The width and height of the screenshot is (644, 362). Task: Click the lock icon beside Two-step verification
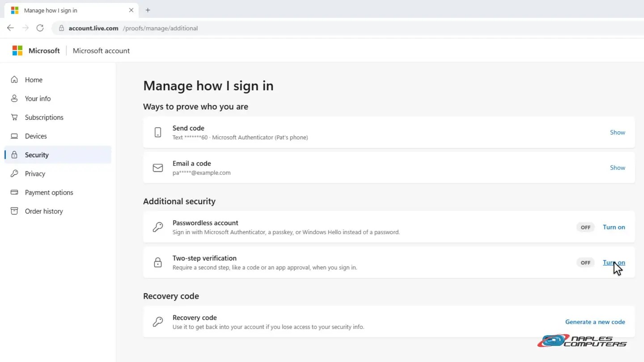158,262
